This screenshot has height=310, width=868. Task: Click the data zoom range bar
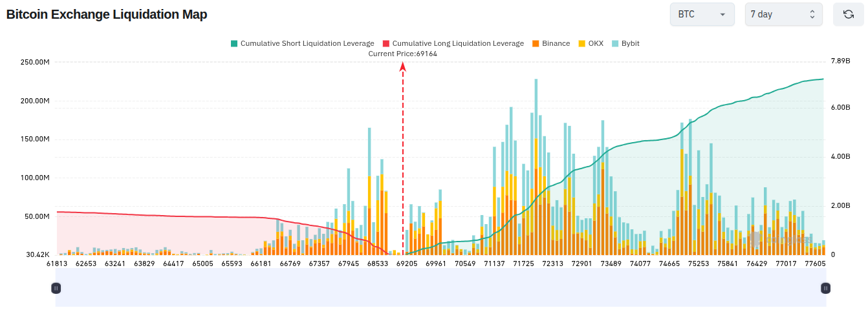click(x=441, y=288)
